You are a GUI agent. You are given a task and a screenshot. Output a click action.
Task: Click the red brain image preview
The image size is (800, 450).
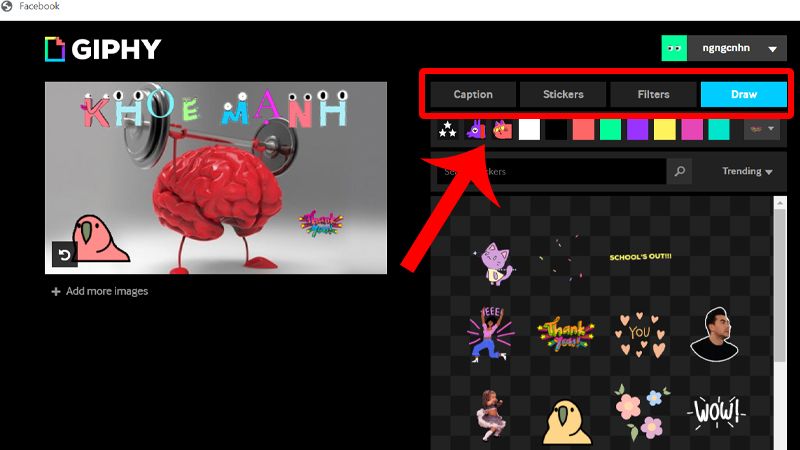[x=216, y=178]
